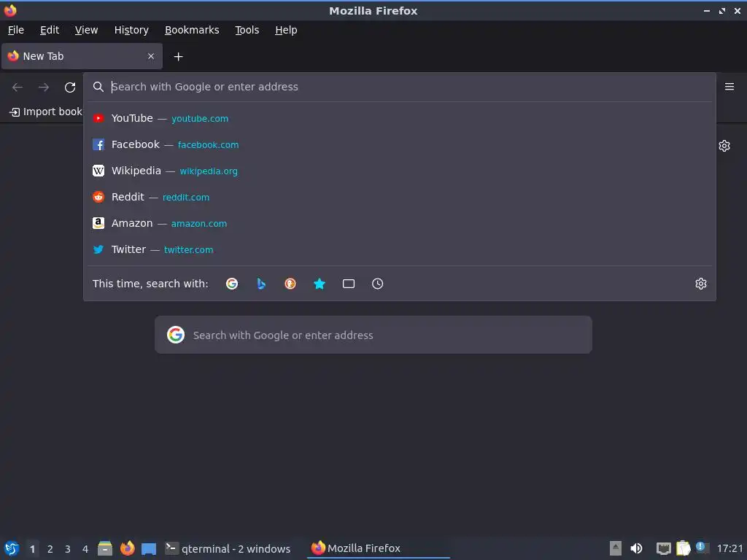Open the facebook.com link
Image resolution: width=747 pixels, height=560 pixels.
208,145
